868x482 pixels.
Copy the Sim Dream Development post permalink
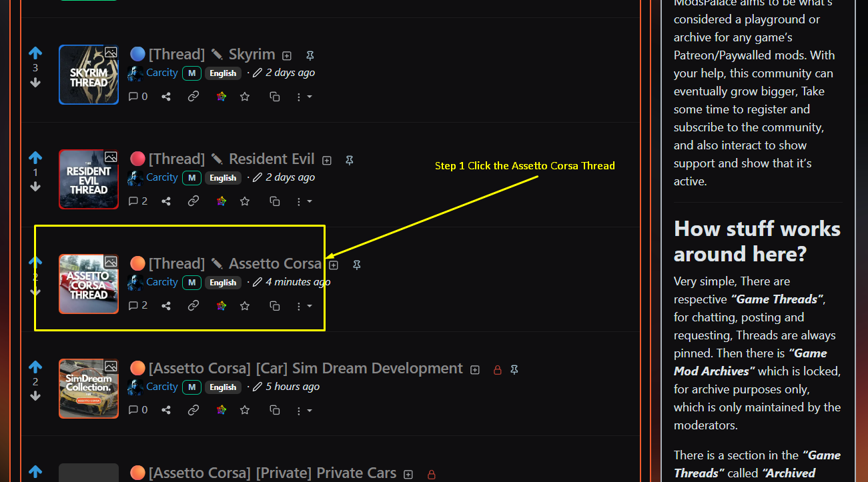pyautogui.click(x=193, y=411)
